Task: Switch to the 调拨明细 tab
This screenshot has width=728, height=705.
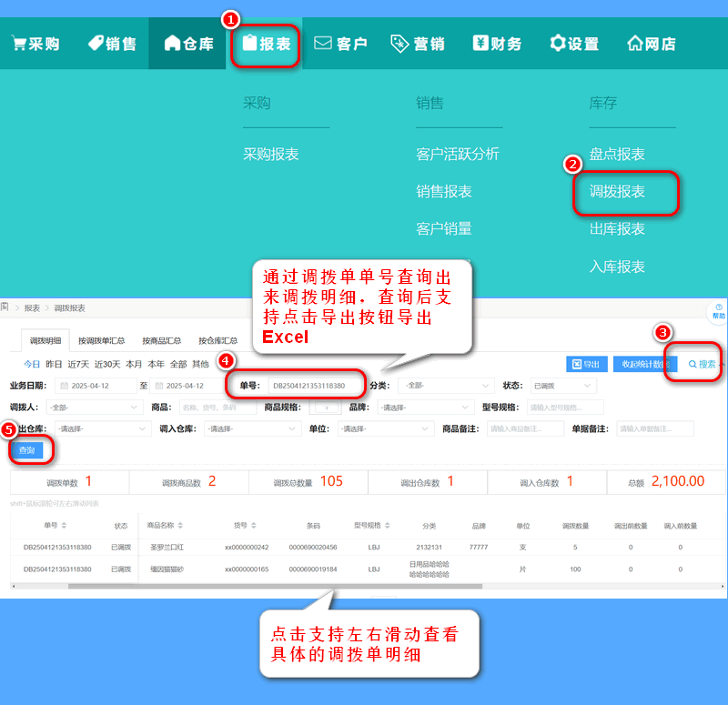Action: pyautogui.click(x=45, y=340)
